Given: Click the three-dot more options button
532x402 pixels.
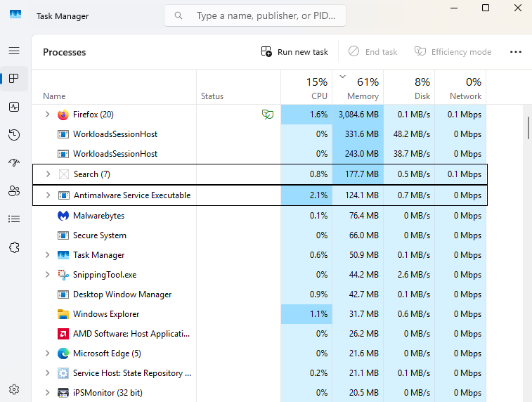Looking at the screenshot, I should 516,52.
